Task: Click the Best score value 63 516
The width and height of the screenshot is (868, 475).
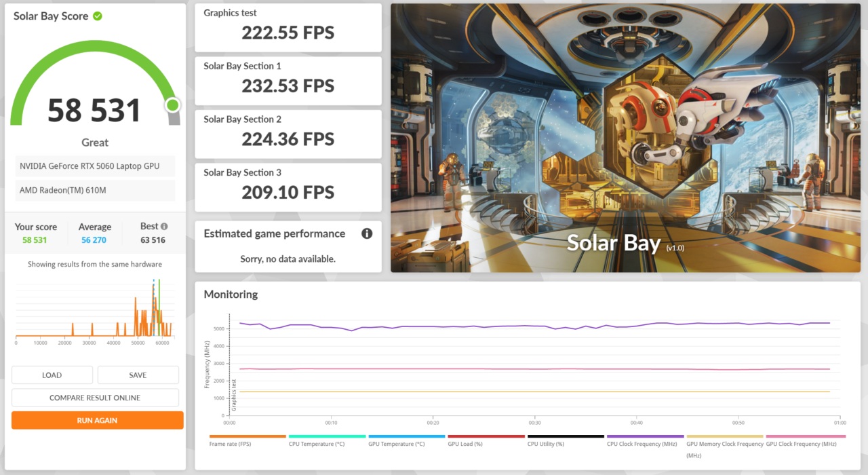Action: (x=154, y=240)
